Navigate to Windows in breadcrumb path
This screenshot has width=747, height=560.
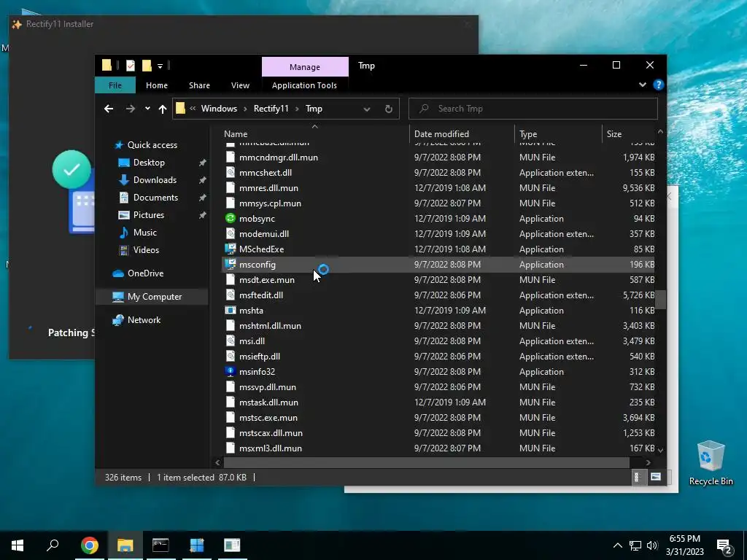219,109
